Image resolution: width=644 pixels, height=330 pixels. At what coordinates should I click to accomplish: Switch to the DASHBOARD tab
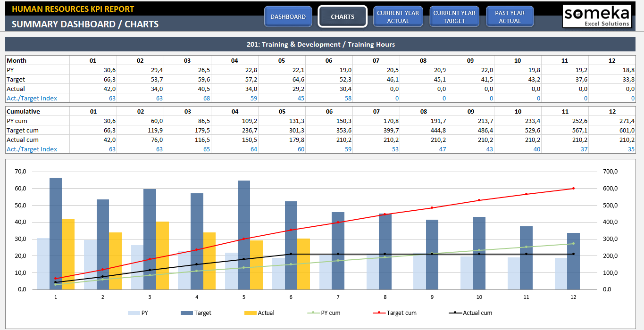tap(288, 16)
